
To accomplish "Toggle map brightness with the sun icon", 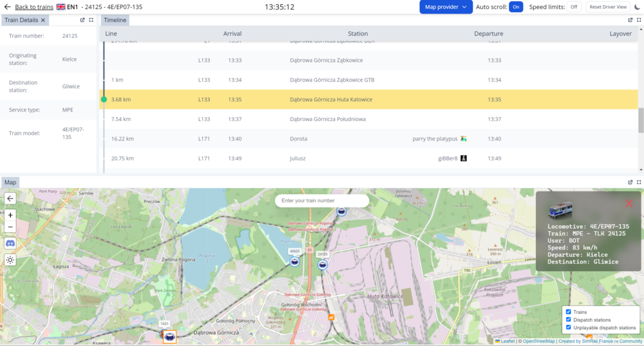I will tap(10, 260).
